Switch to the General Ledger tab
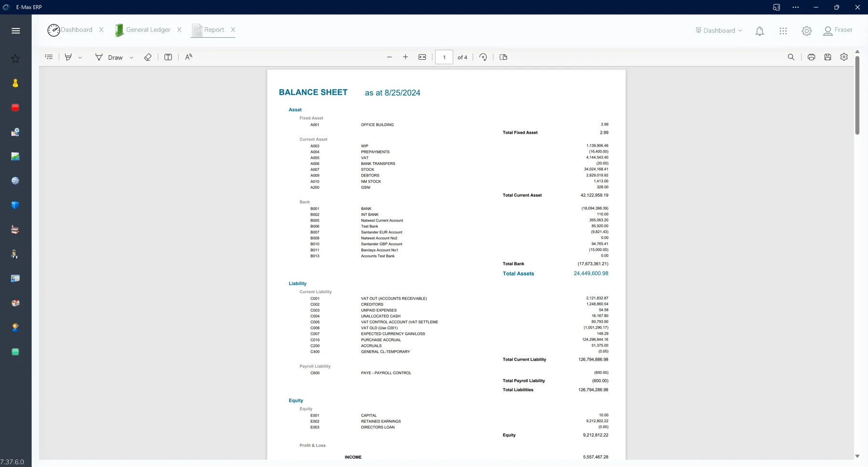Viewport: 868px width, 467px height. tap(143, 30)
